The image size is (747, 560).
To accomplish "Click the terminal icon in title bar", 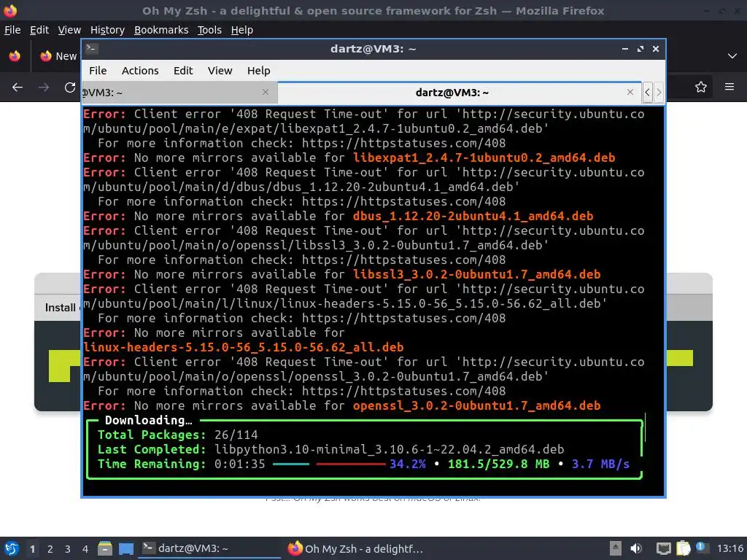I will pos(93,49).
